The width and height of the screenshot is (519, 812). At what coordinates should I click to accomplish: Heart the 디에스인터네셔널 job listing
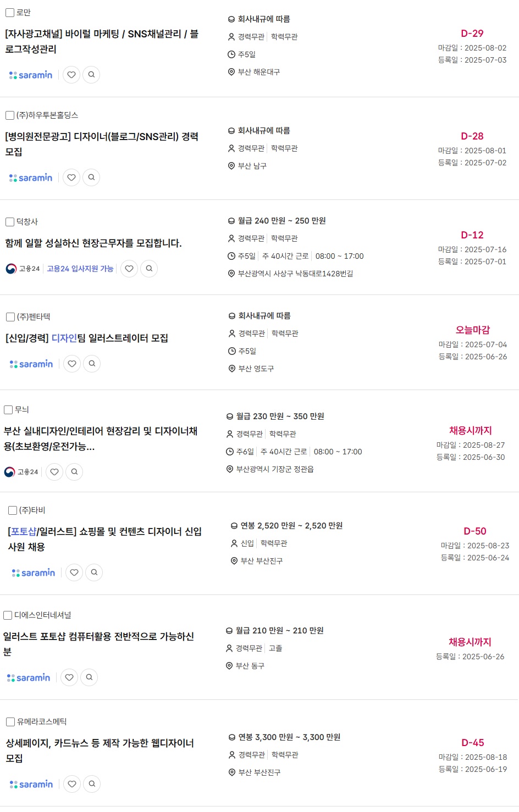(x=69, y=677)
